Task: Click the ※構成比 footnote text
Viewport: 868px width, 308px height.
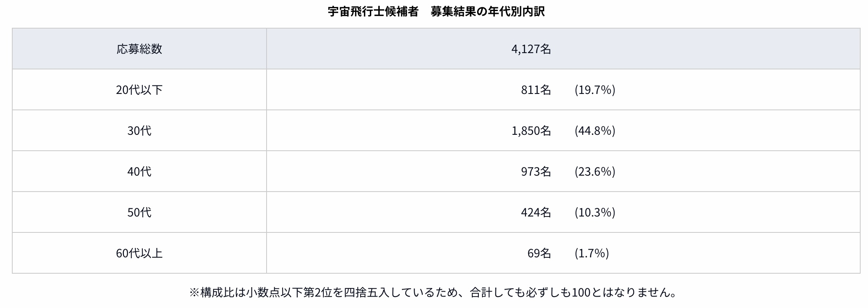Action: 433,292
